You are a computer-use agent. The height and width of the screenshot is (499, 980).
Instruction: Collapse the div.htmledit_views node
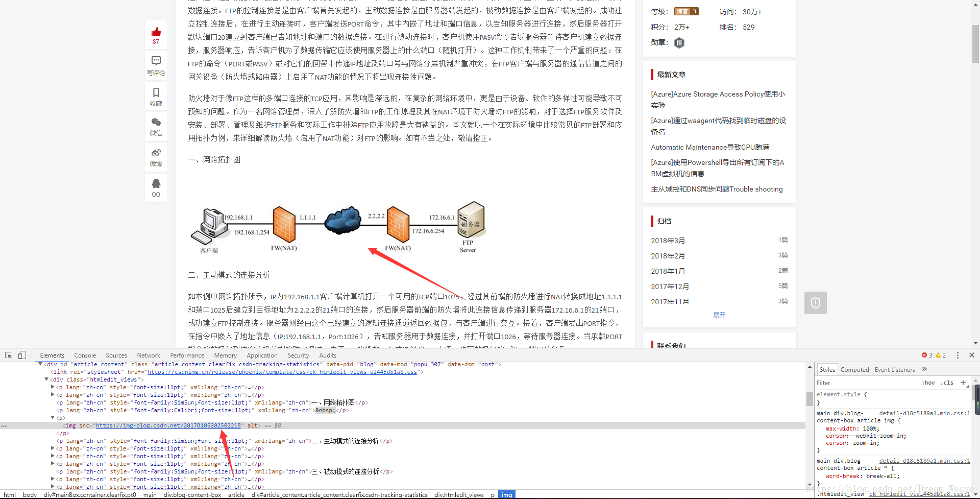click(46, 379)
